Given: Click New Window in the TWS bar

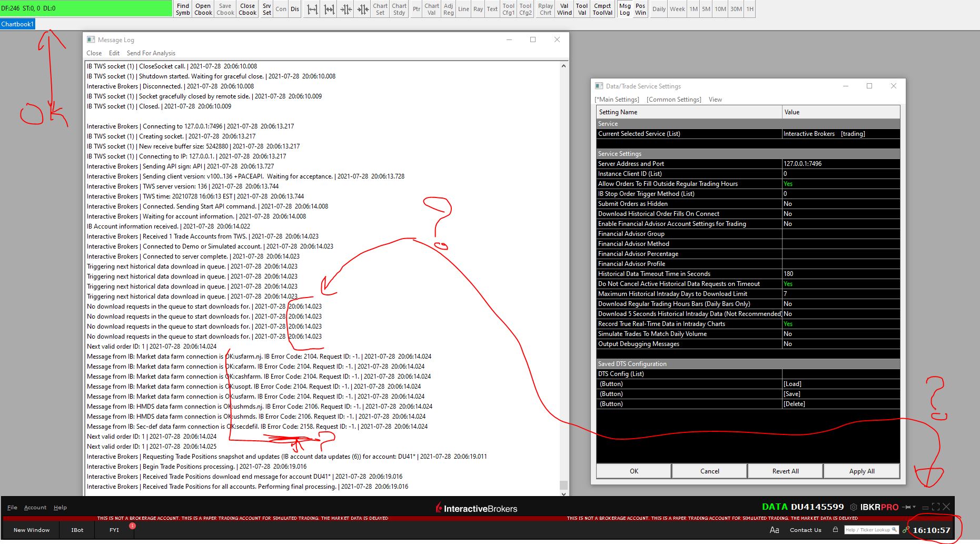Looking at the screenshot, I should 32,530.
